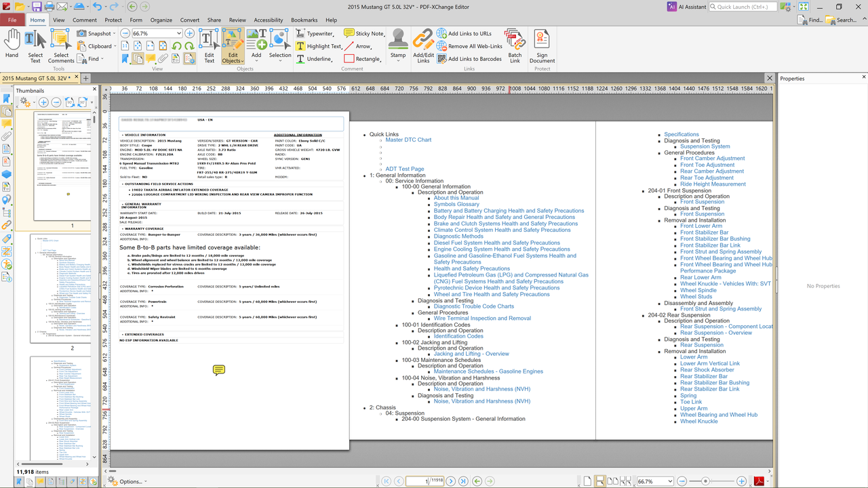Open the Add objects dropdown
Viewport: 868px width, 488px height.
[256, 59]
